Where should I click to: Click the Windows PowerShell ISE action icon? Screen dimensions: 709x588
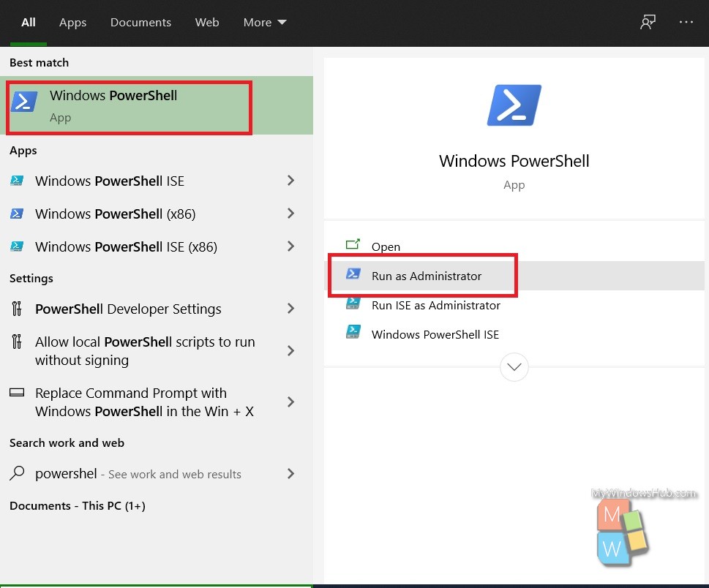[353, 332]
